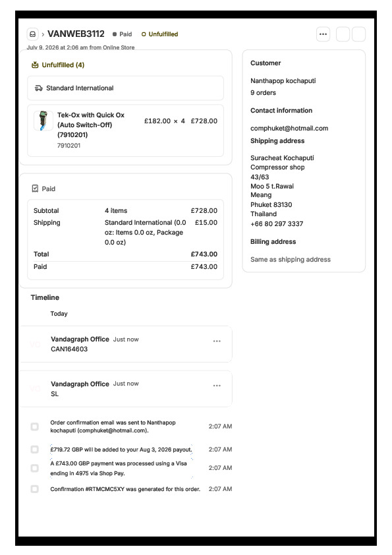Viewport: 392px width, 555px height.
Task: Click the orders inbox icon beside VANWEB3112
Action: tap(32, 34)
